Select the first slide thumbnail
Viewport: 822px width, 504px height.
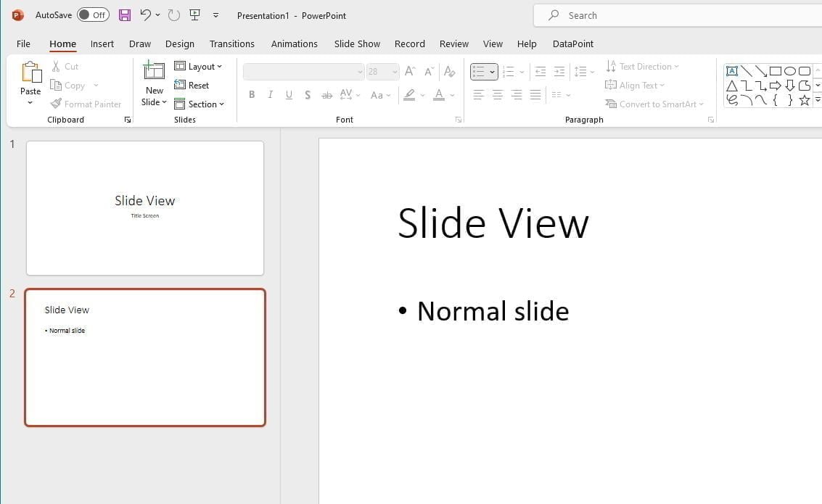[145, 208]
